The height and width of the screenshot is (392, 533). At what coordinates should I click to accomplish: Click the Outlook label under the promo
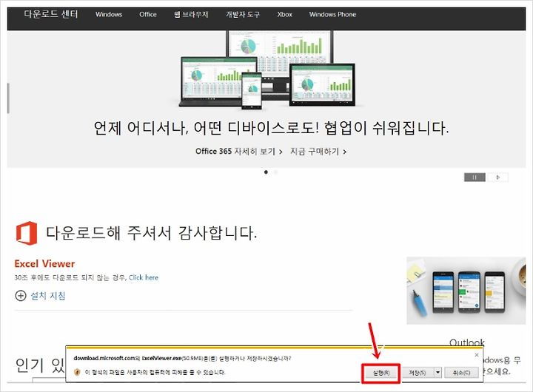click(x=466, y=342)
